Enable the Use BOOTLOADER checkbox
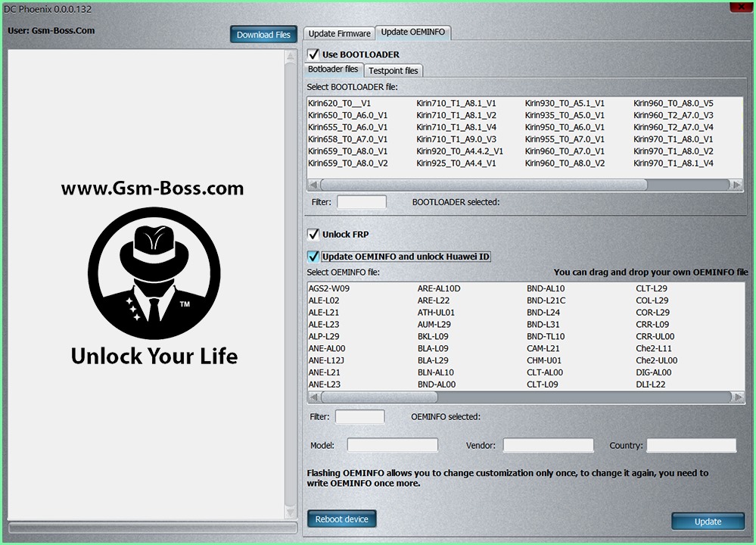Image resolution: width=756 pixels, height=545 pixels. (x=313, y=54)
